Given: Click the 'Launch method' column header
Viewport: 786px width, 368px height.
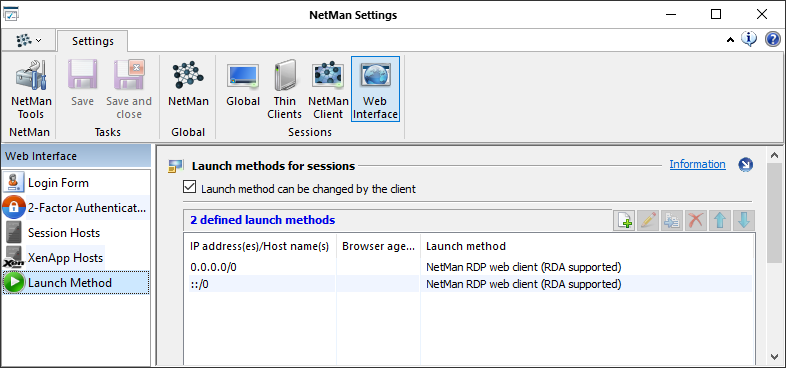Looking at the screenshot, I should point(586,246).
